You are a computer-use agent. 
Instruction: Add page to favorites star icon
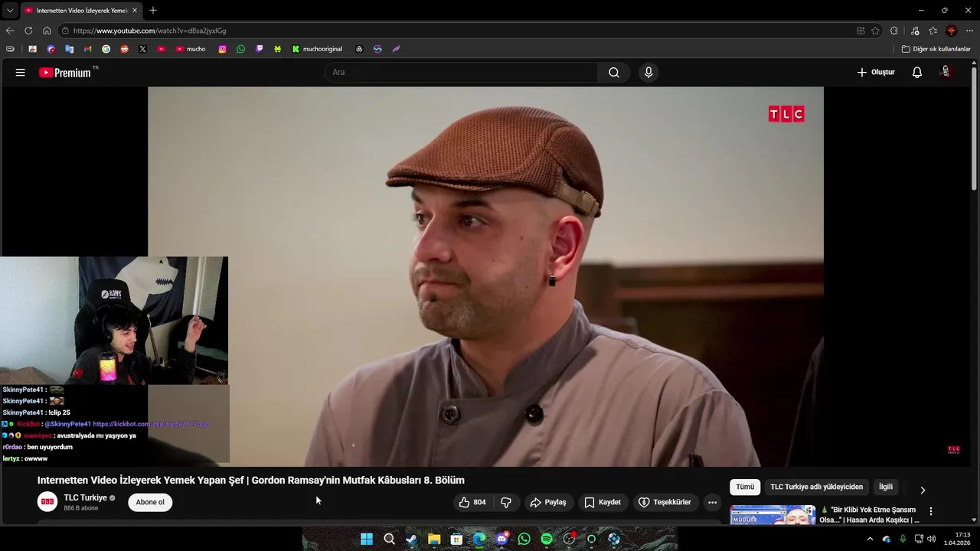coord(875,31)
